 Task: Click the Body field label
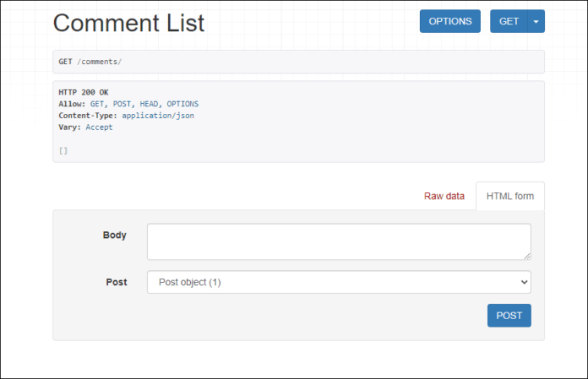[115, 235]
